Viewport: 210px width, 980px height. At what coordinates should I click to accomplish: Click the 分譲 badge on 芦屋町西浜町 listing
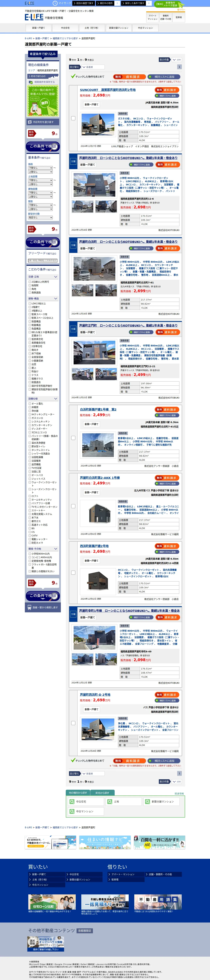[73, 161]
